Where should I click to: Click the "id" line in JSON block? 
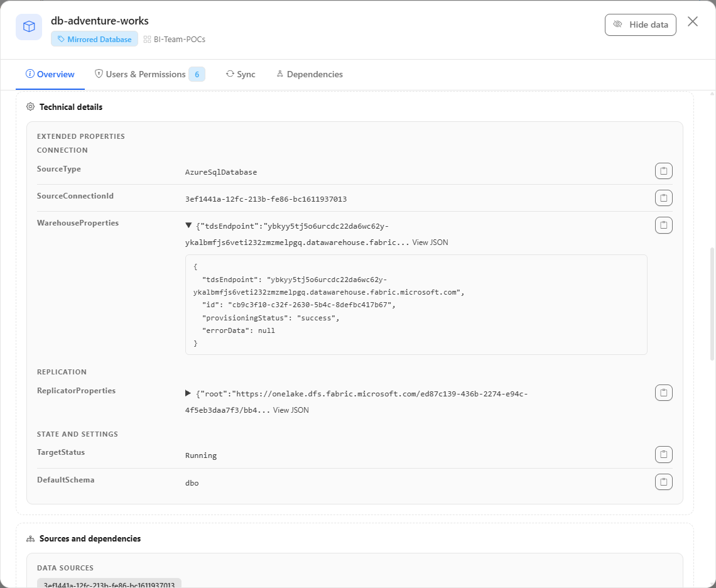point(298,305)
